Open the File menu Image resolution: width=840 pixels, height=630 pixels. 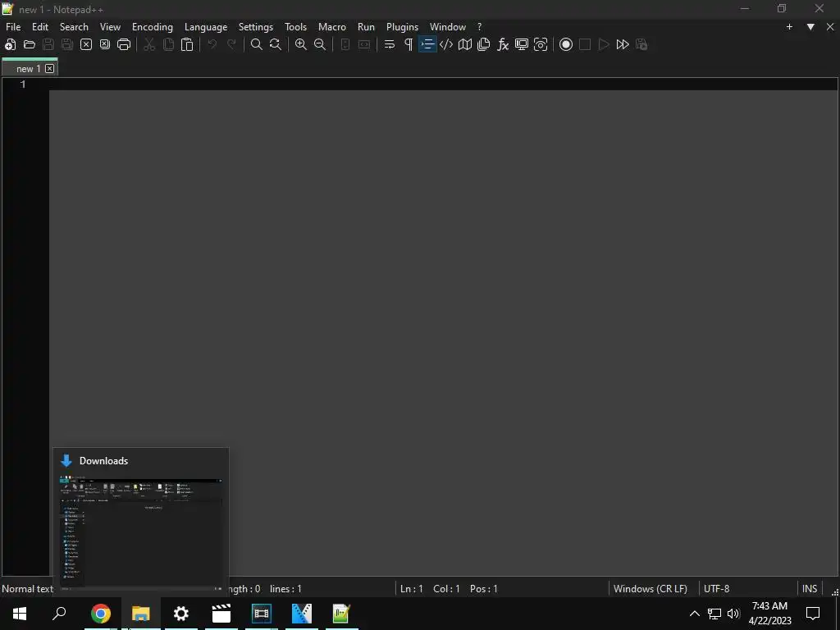tap(13, 27)
